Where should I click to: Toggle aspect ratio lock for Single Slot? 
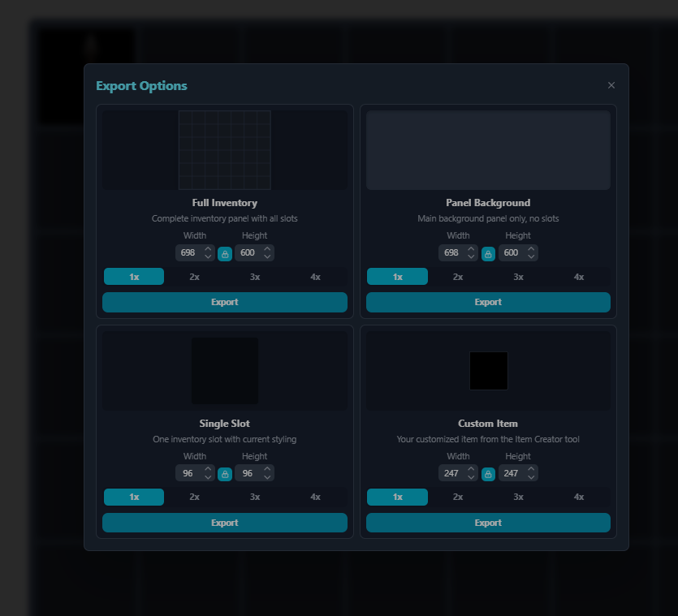click(x=225, y=474)
